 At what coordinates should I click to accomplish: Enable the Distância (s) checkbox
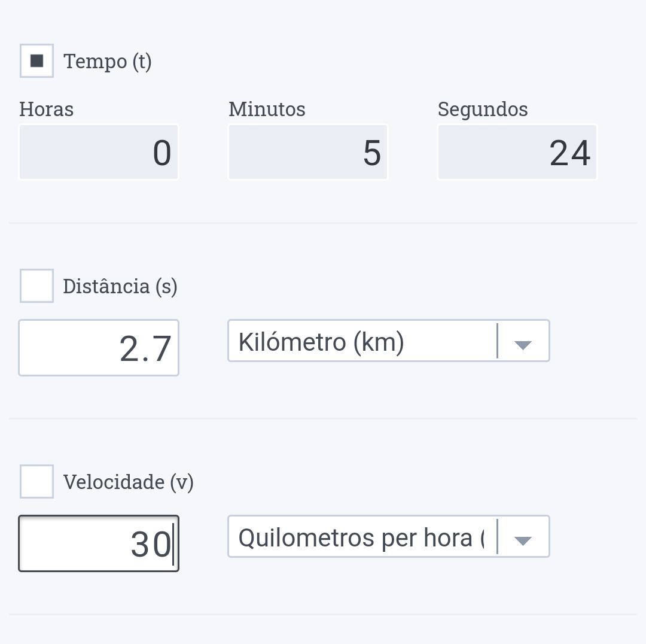tap(37, 286)
